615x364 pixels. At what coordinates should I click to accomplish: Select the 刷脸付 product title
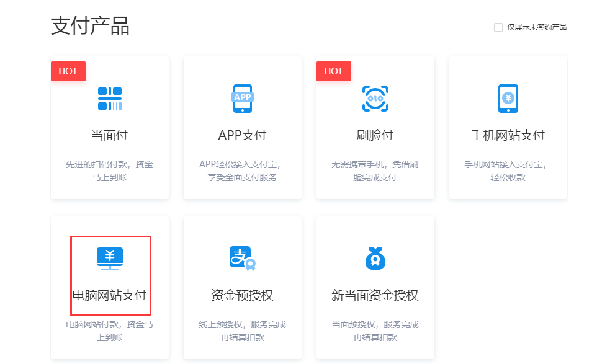(x=375, y=135)
